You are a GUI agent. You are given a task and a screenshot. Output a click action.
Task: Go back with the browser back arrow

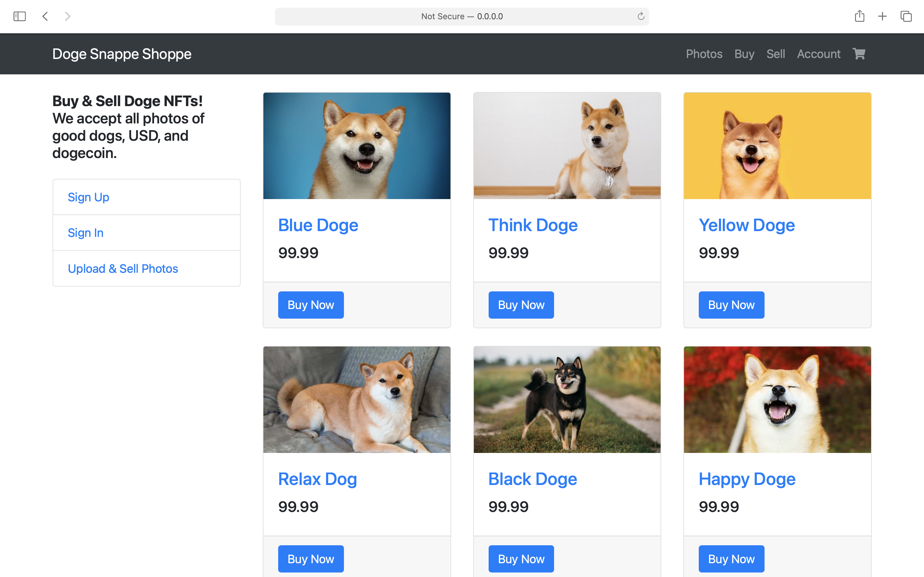pos(45,16)
